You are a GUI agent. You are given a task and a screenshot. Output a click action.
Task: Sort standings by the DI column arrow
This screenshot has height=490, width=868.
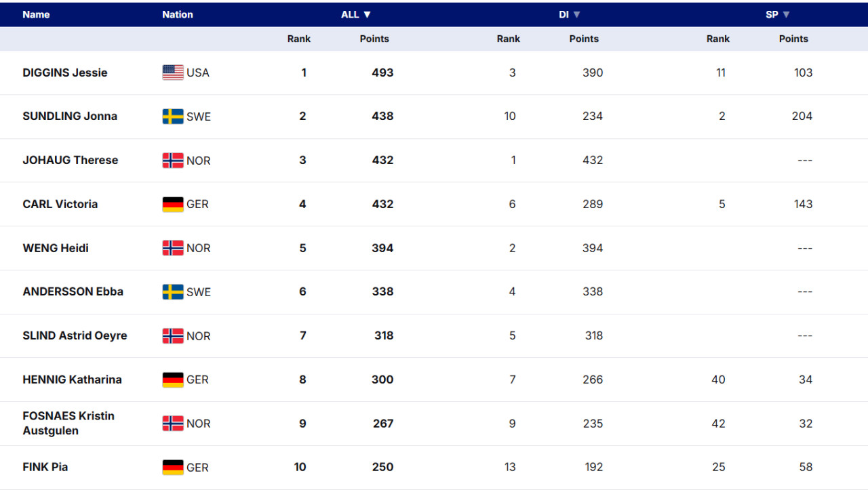(x=577, y=14)
